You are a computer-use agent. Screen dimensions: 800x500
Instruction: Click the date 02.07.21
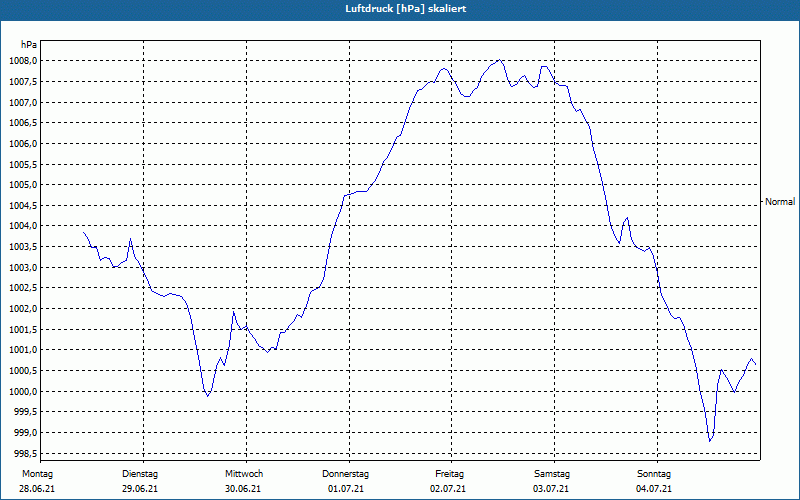(448, 489)
